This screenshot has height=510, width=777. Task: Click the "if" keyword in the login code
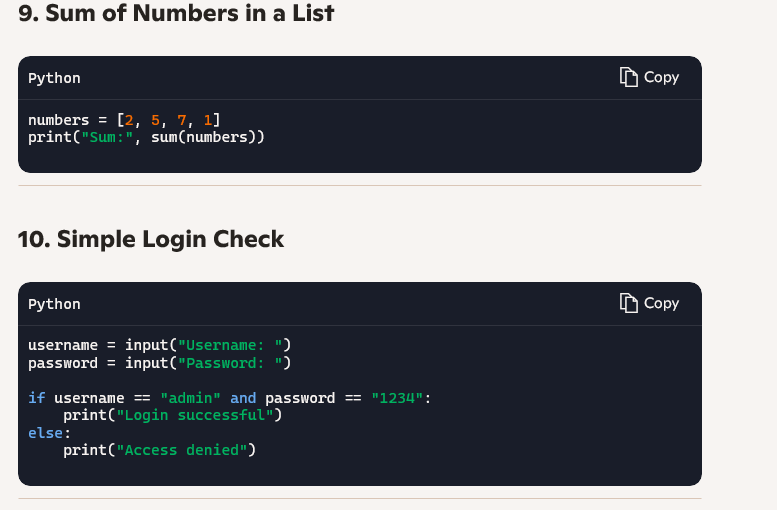point(36,398)
